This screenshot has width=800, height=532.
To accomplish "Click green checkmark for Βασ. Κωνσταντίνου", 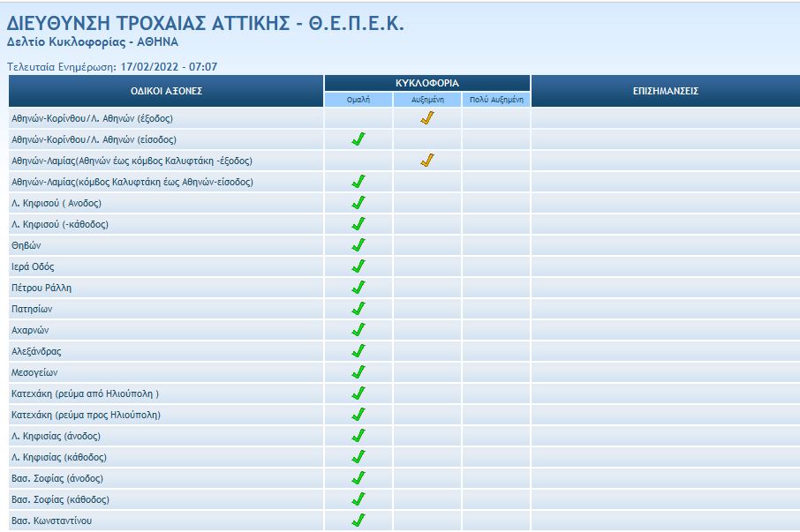I will [x=358, y=521].
